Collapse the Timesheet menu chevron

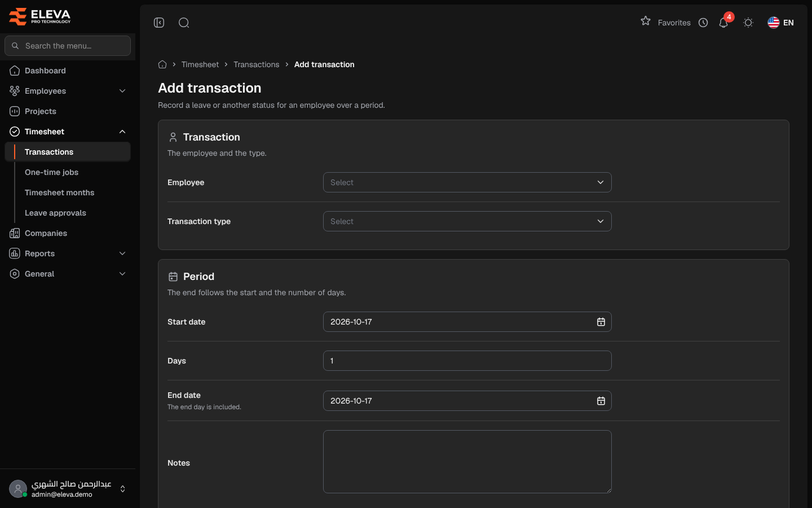click(122, 132)
